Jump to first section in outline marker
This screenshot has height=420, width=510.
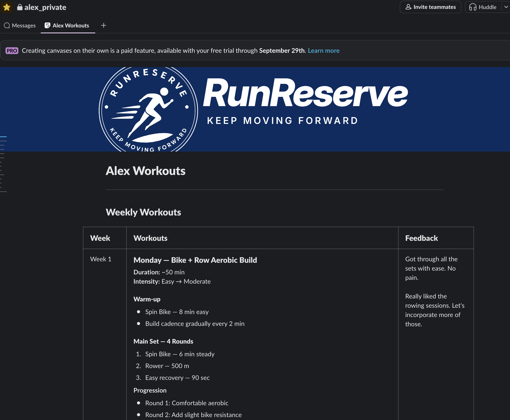coord(3,137)
